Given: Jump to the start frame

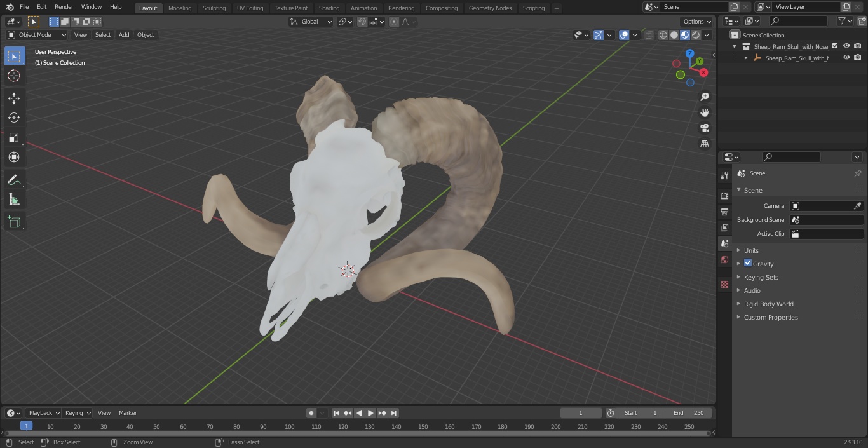Looking at the screenshot, I should pyautogui.click(x=337, y=413).
